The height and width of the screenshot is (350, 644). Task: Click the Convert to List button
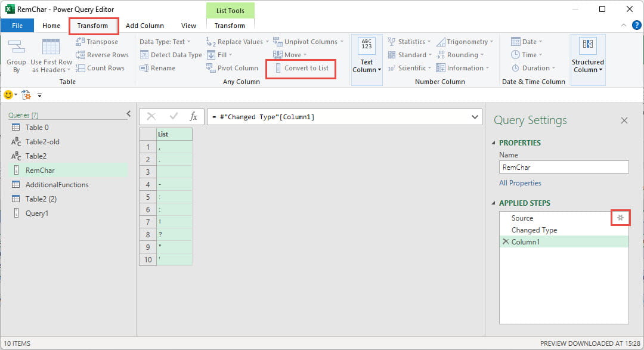[301, 69]
